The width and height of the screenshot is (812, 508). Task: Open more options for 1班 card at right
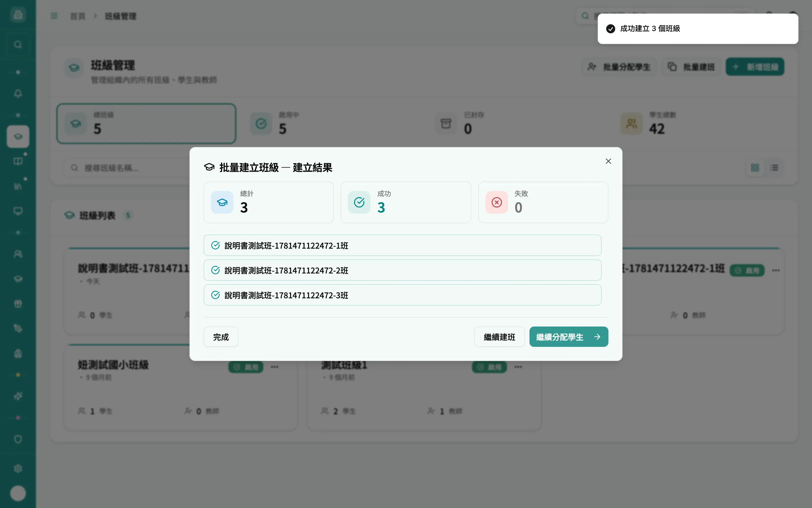pos(775,270)
